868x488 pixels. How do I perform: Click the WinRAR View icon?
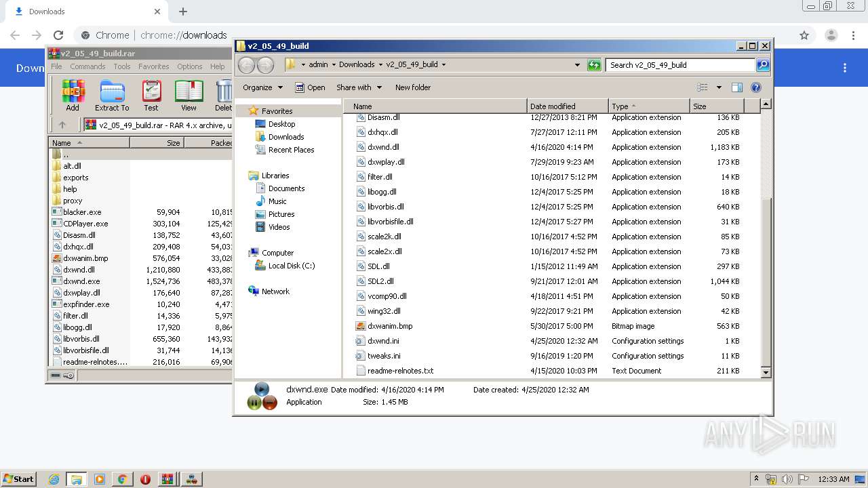pyautogui.click(x=189, y=96)
